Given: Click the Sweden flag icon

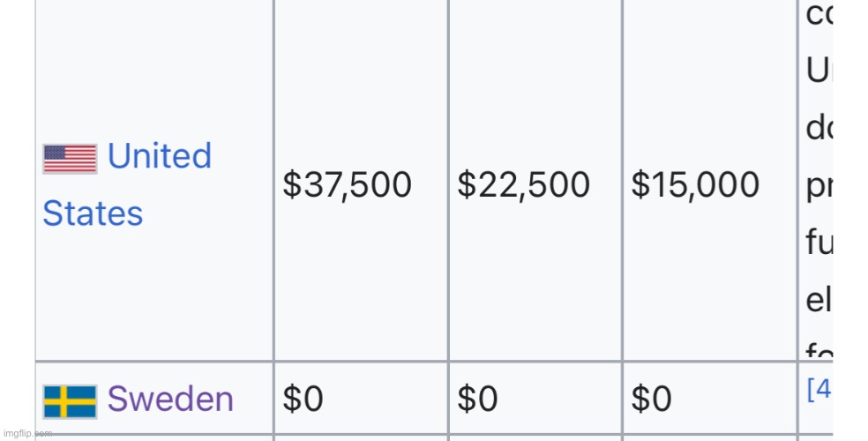Looking at the screenshot, I should [70, 400].
